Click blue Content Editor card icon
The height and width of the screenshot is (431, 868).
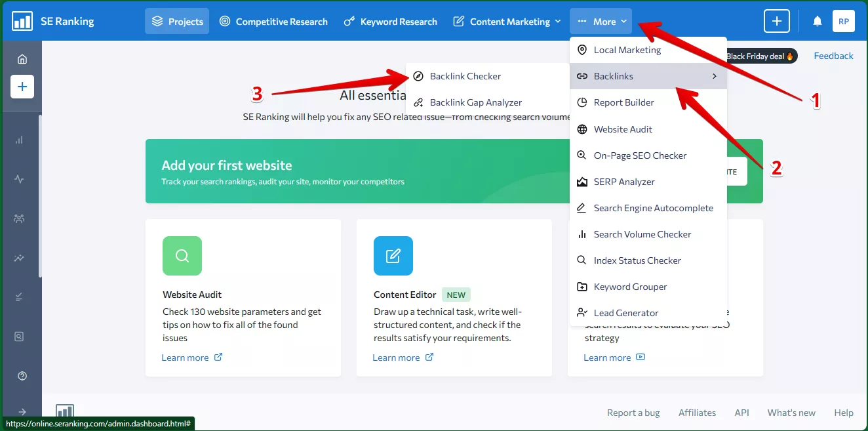[393, 256]
